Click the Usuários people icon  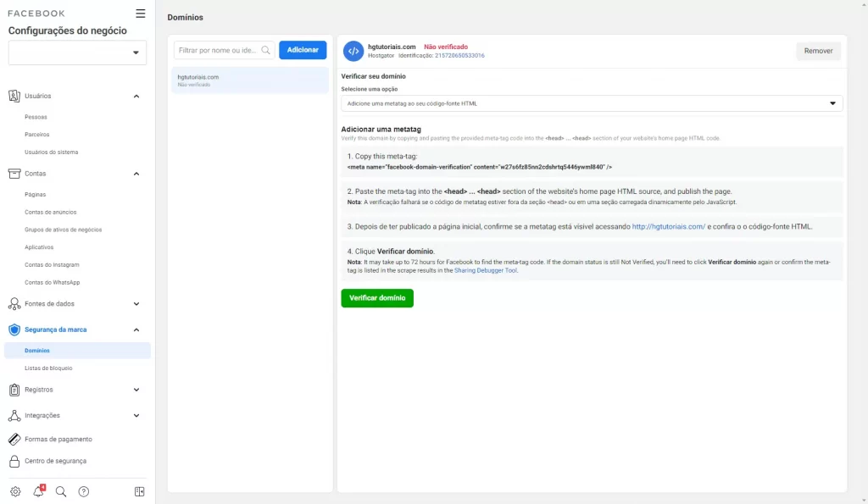(x=14, y=96)
